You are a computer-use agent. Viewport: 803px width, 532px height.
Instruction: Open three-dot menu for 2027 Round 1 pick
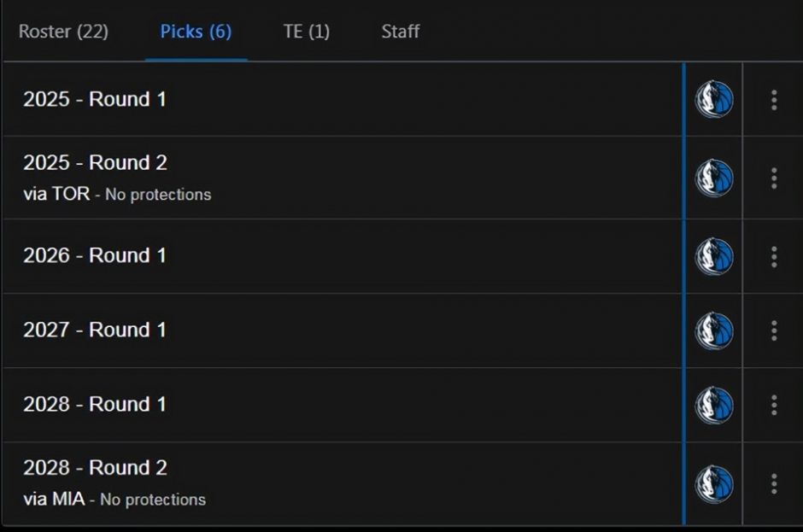(774, 330)
